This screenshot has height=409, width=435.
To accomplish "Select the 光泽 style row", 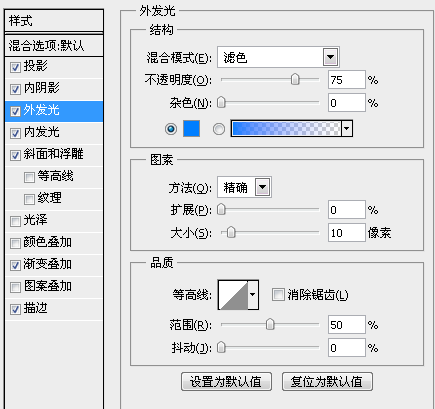I will coord(54,221).
